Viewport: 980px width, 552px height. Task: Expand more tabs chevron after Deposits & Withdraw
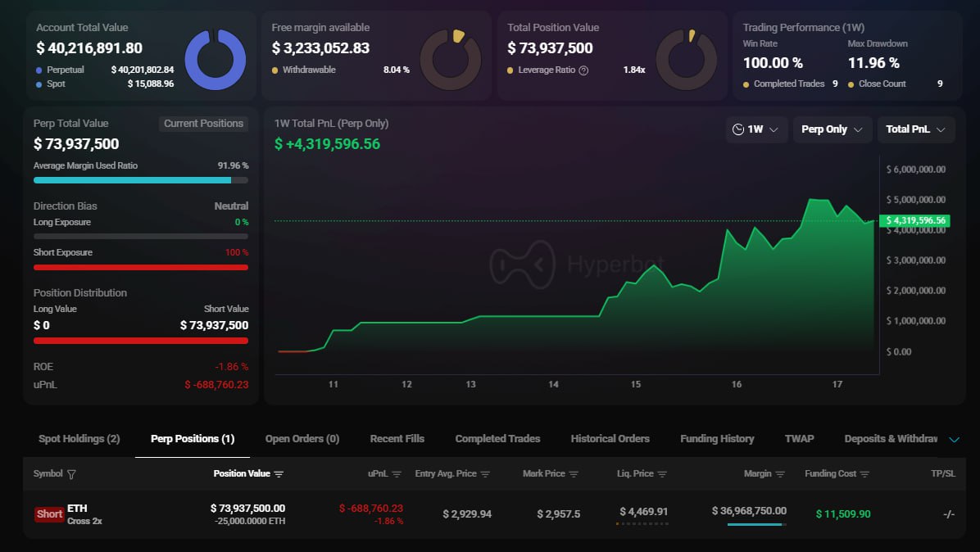point(955,440)
